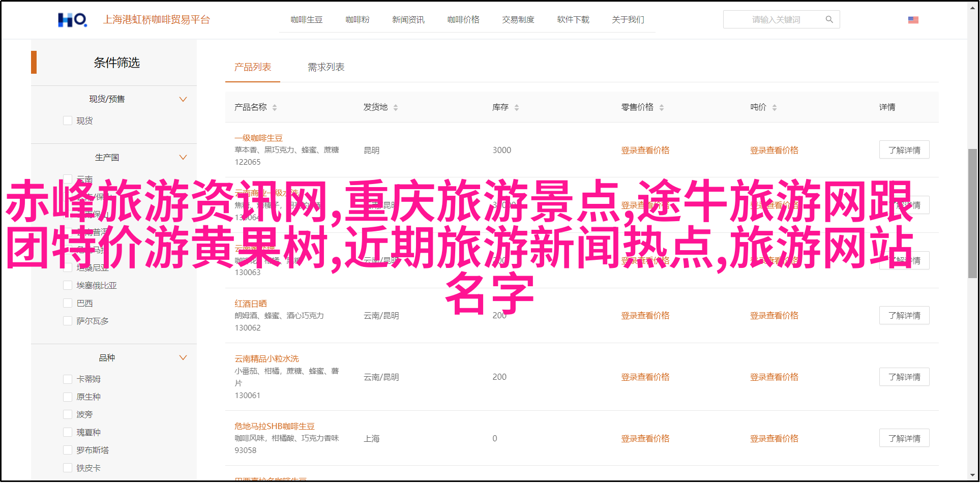Click the 详情 column header
Viewport: 980px width, 483px height.
coord(887,107)
